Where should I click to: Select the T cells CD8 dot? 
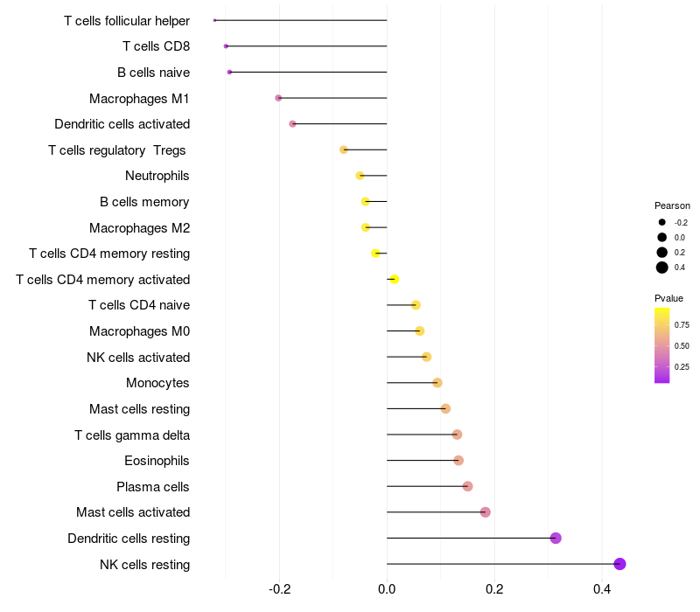(x=226, y=46)
